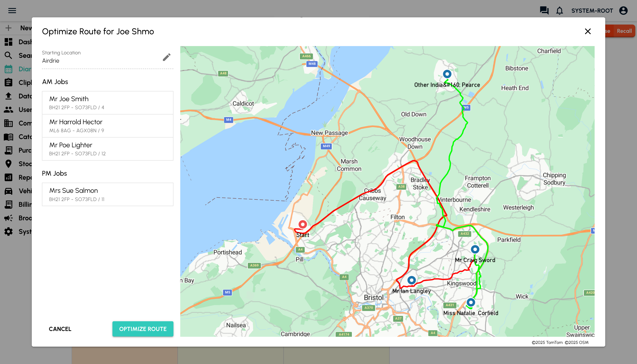The height and width of the screenshot is (364, 637).
Task: Close the Optimize Route dialog
Action: 588,31
